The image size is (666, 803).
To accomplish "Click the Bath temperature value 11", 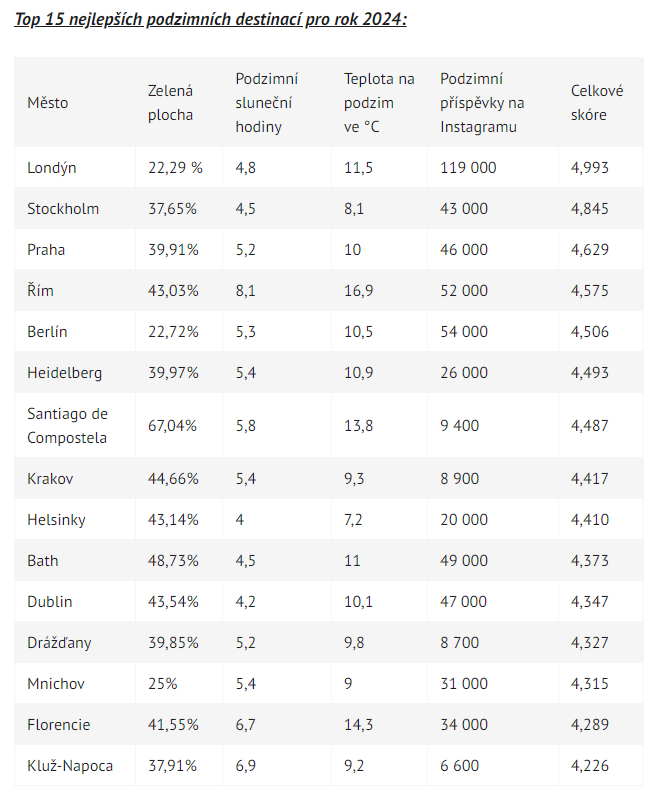I will coord(352,561).
